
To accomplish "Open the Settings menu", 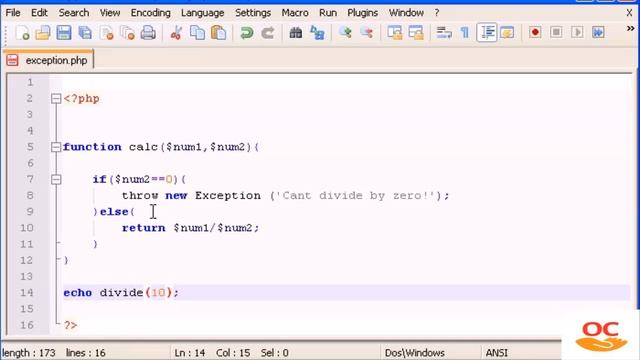I will point(253,13).
